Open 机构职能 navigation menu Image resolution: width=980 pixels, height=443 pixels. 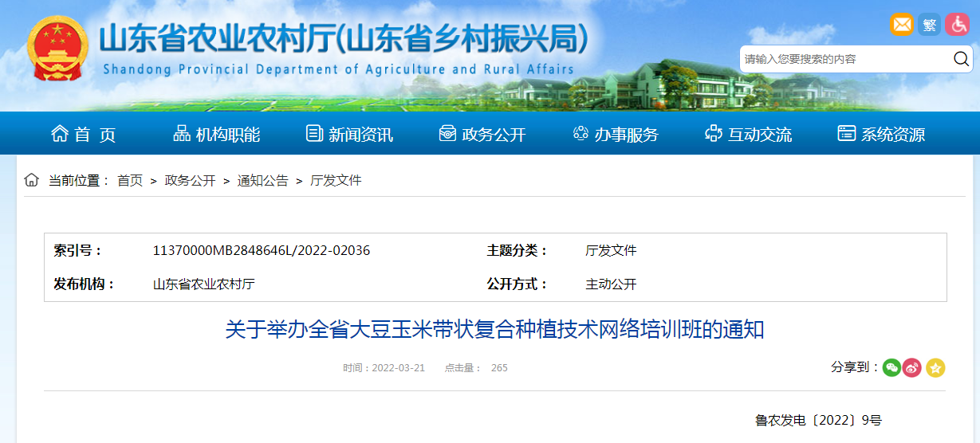(217, 135)
